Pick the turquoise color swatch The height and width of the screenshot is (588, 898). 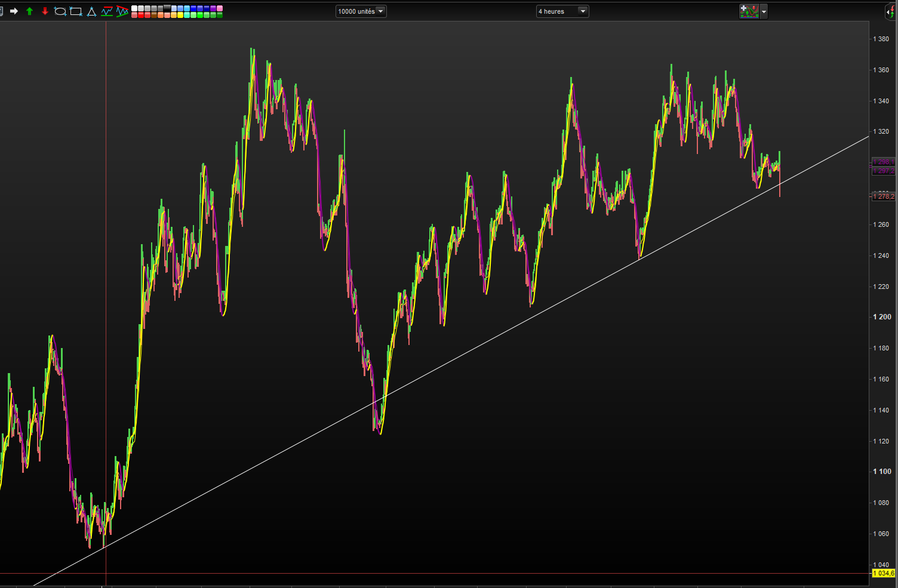[187, 15]
